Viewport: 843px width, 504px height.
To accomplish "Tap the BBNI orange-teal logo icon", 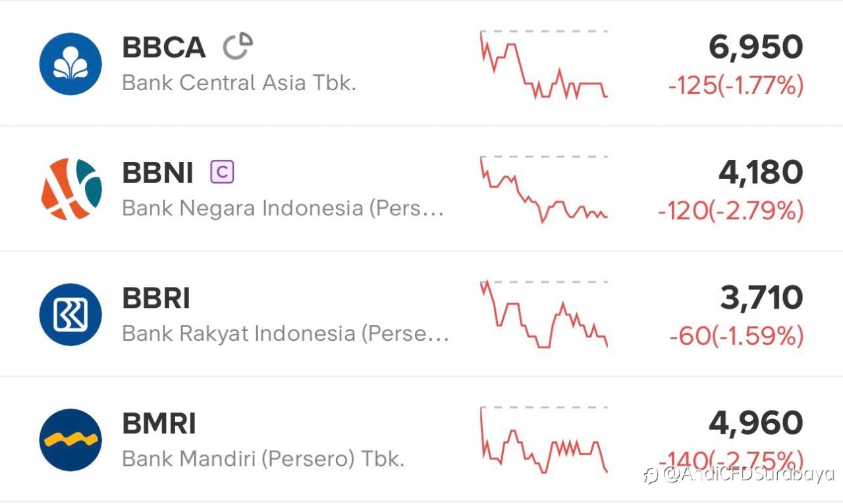I will click(x=71, y=189).
